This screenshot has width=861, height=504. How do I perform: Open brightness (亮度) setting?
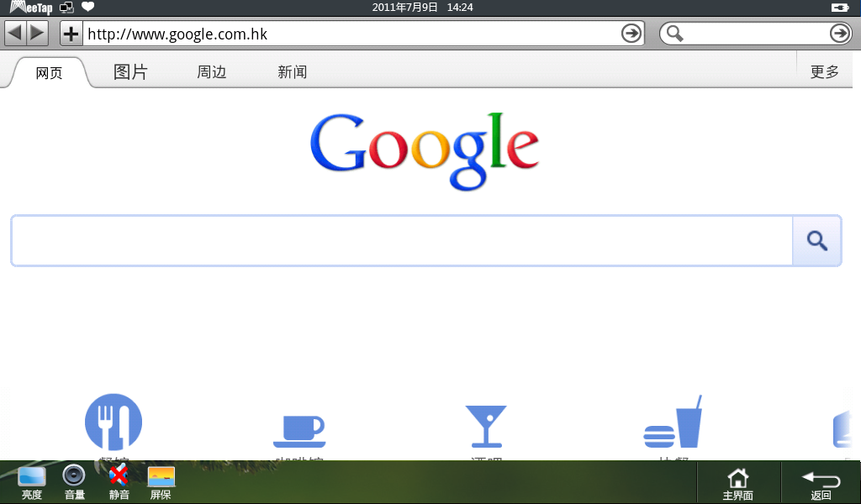point(31,483)
